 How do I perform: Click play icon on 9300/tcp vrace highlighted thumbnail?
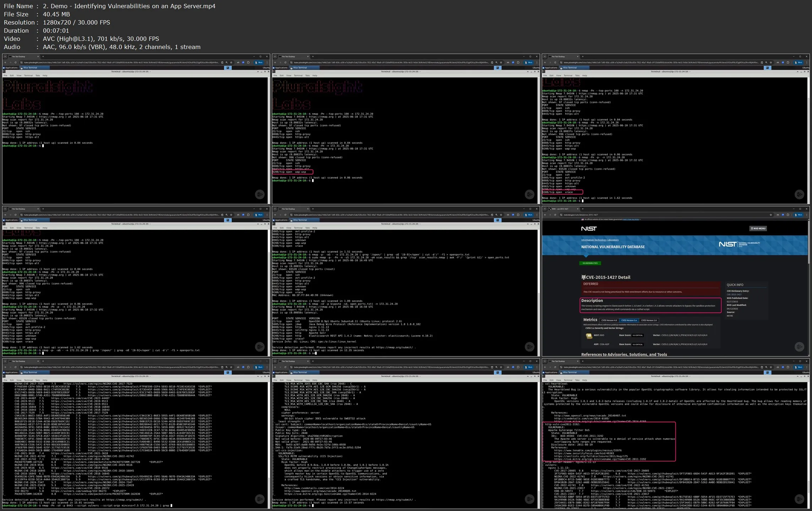tap(799, 194)
